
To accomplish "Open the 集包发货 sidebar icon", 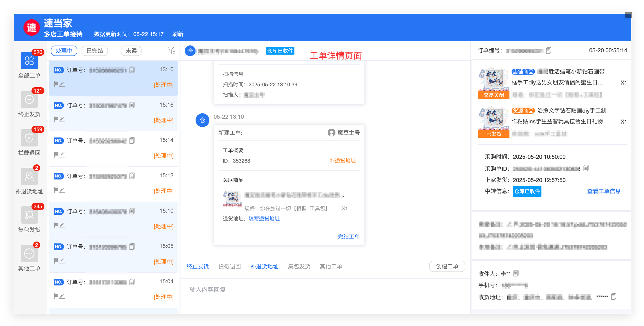I will coord(29,215).
